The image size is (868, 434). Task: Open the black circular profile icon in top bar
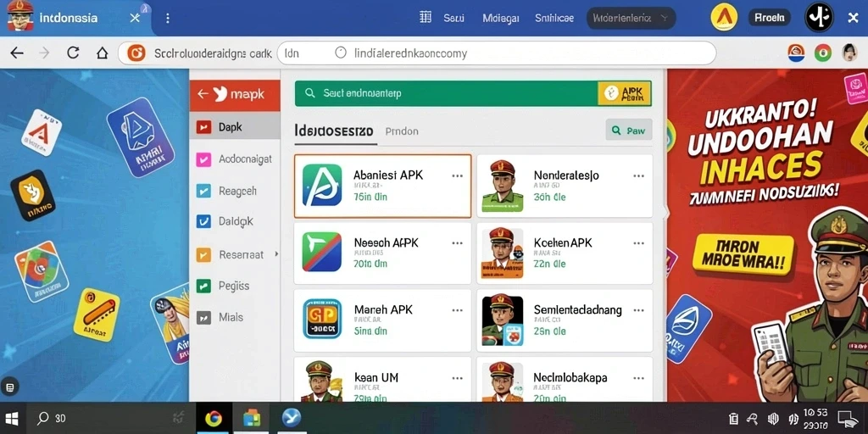click(819, 17)
